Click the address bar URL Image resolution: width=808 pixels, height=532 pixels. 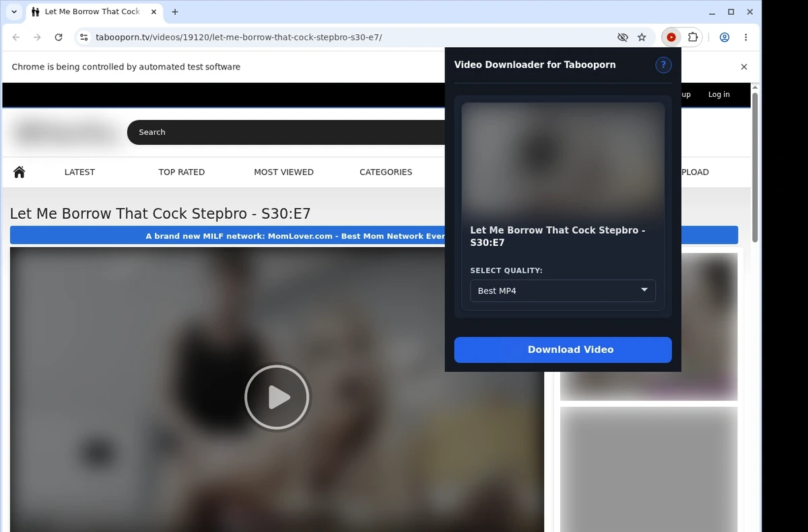click(239, 38)
